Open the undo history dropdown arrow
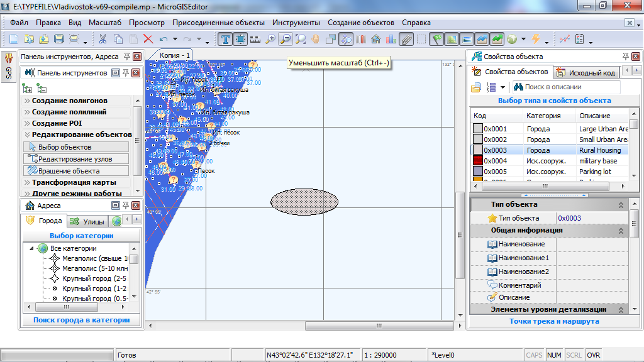This screenshot has height=362, width=644. pos(175,40)
